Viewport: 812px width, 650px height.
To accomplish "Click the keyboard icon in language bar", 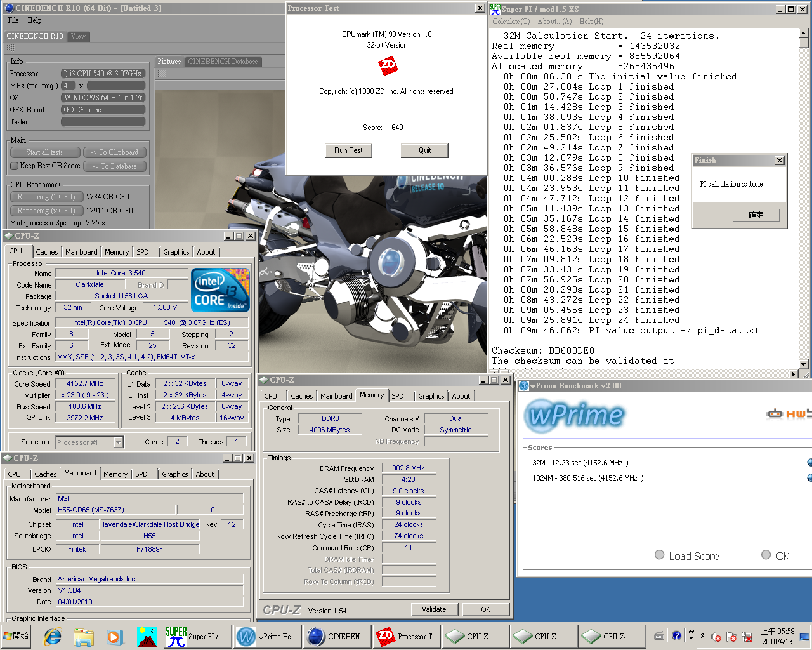I will click(x=659, y=636).
